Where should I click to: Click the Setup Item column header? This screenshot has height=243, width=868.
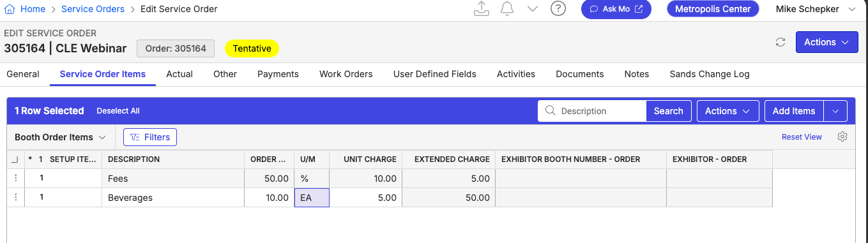click(x=73, y=159)
